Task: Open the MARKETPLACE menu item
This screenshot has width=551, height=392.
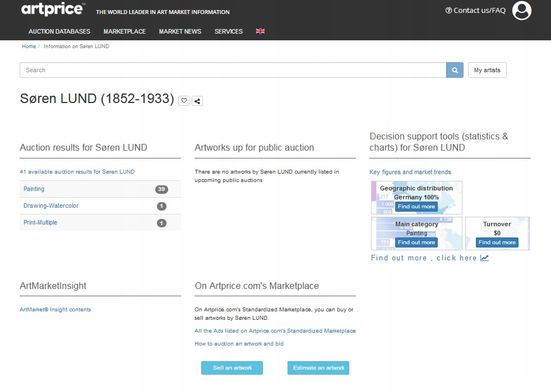Action: (124, 31)
